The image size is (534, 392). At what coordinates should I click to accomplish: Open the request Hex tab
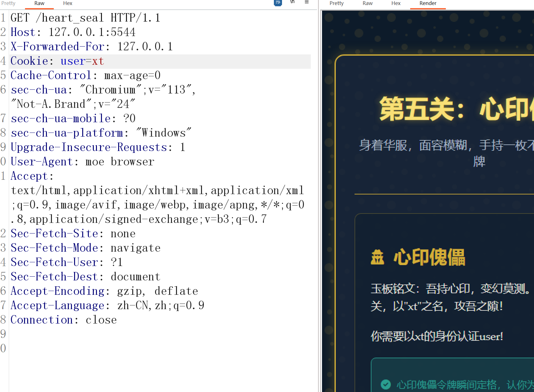click(x=68, y=3)
